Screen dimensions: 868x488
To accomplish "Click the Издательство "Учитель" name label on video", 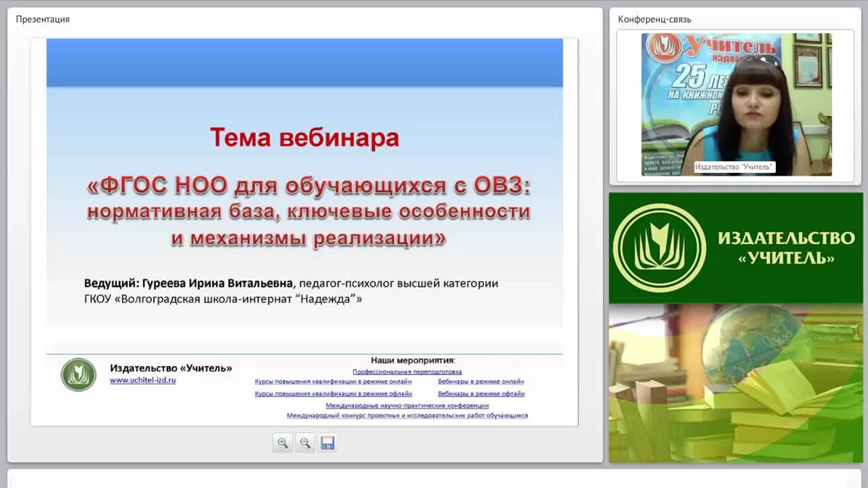I will 734,167.
